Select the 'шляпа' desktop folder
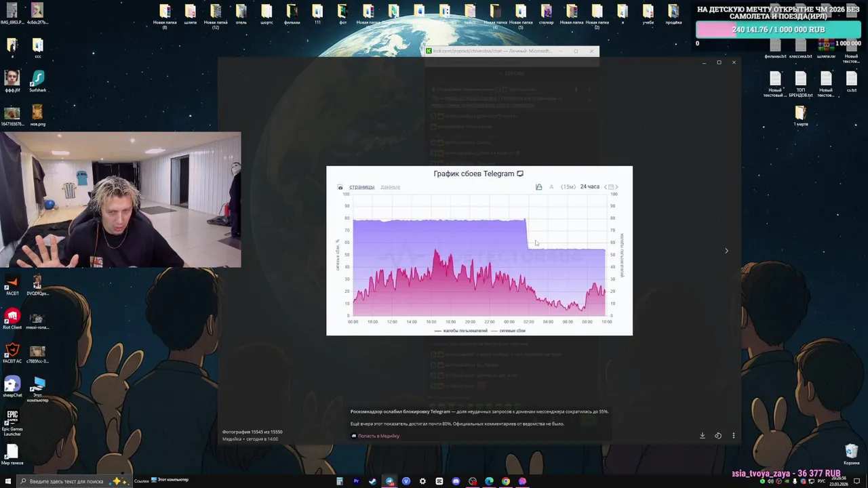 point(190,14)
